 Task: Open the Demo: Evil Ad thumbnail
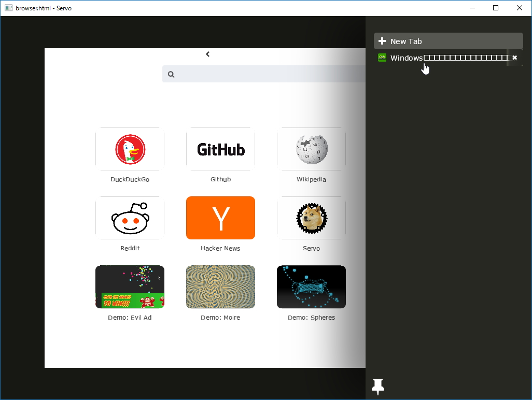pos(130,287)
